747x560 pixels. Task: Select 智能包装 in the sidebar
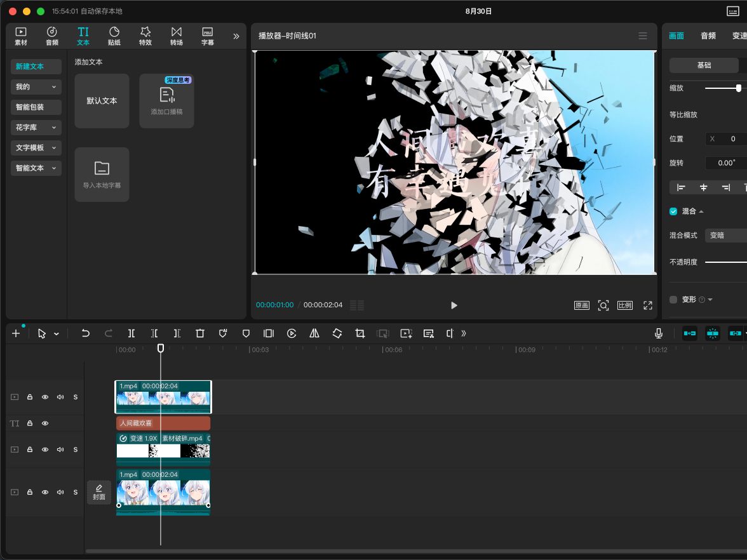coord(36,107)
